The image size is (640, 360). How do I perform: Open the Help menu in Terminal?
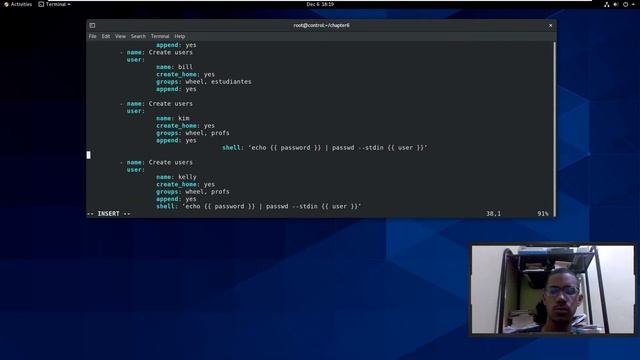click(180, 36)
